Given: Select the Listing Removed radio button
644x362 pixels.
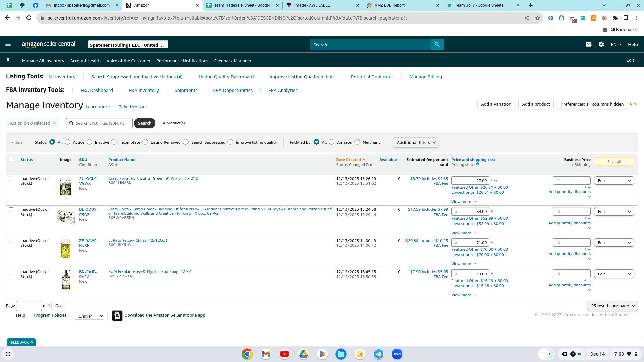Looking at the screenshot, I should pyautogui.click(x=145, y=142).
